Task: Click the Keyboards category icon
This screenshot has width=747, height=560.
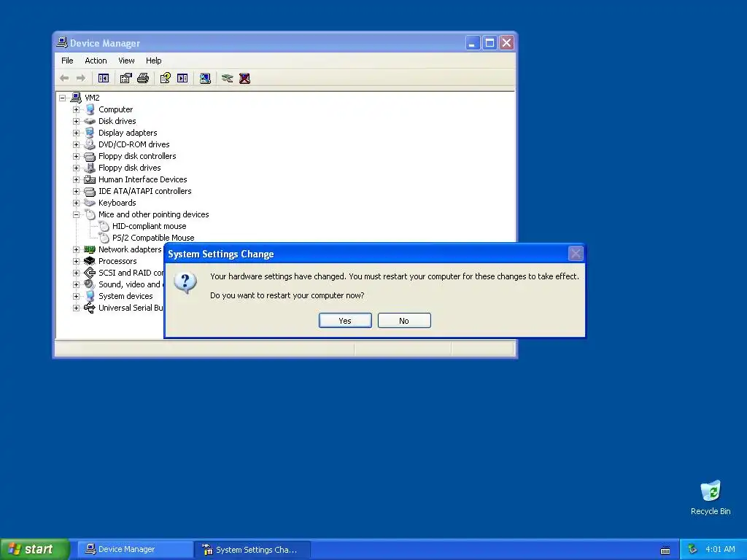Action: 90,203
